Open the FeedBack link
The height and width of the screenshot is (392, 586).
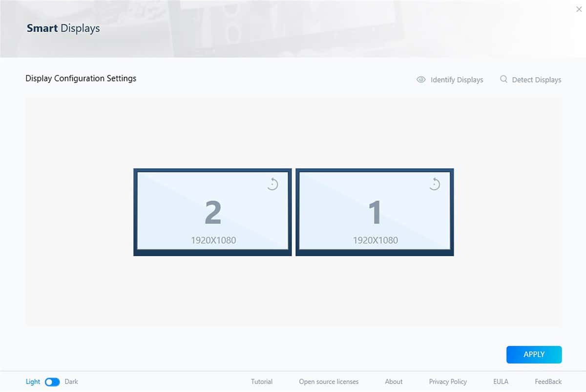click(x=548, y=382)
